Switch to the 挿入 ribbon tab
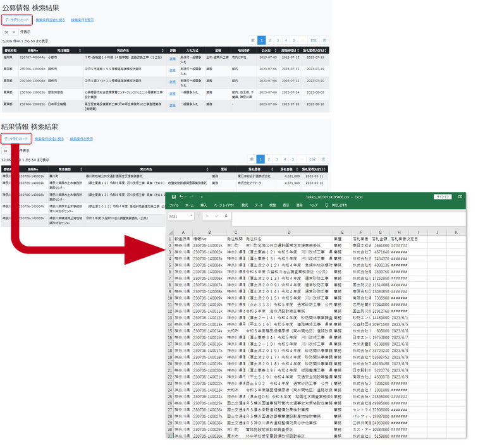 point(204,205)
